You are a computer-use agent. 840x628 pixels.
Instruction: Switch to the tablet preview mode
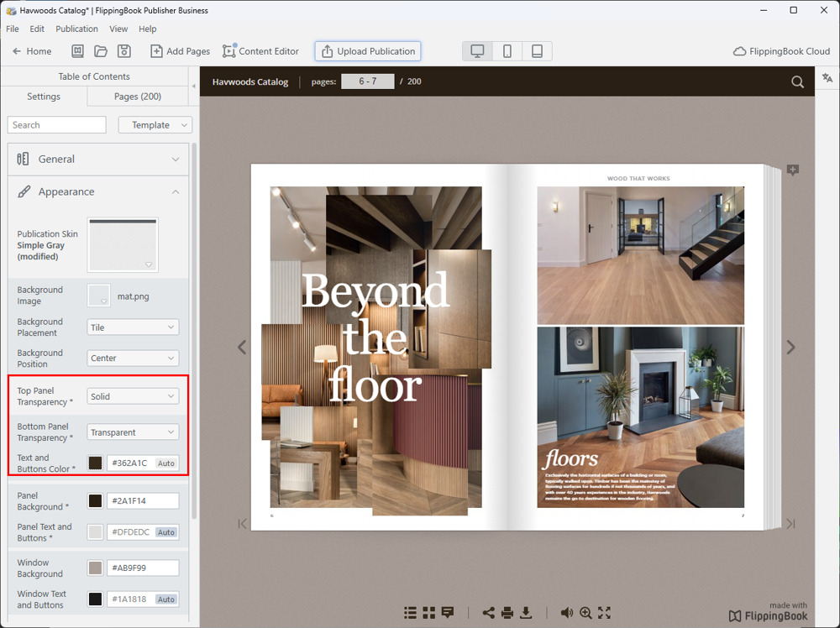pos(537,51)
